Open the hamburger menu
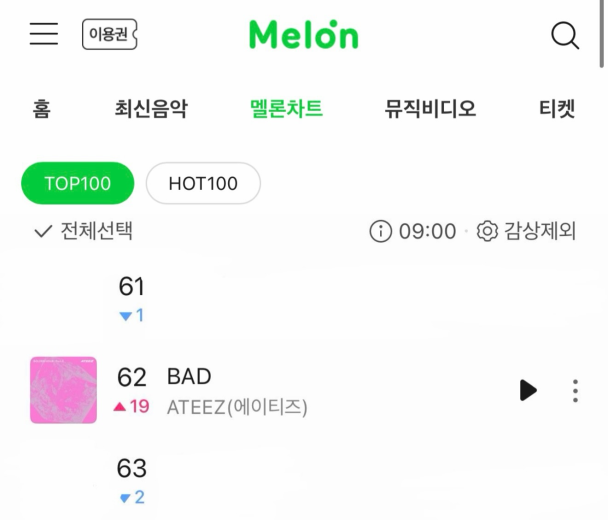Screen dimensions: 608x520 coord(44,33)
